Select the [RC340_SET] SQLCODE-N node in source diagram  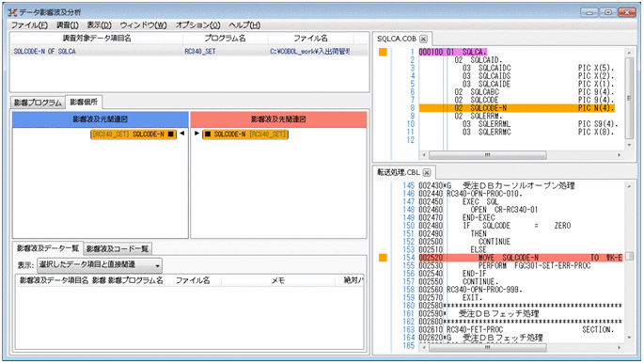pos(134,135)
